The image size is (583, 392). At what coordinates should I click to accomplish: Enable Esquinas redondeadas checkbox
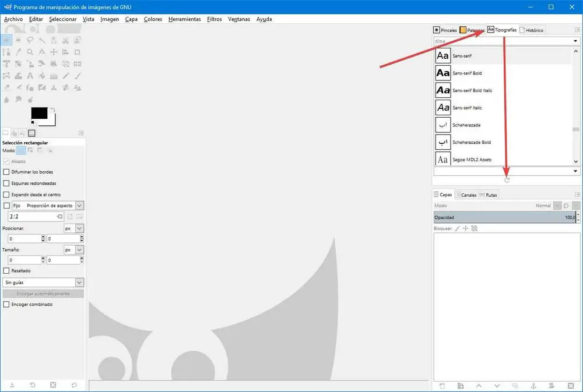[6, 183]
